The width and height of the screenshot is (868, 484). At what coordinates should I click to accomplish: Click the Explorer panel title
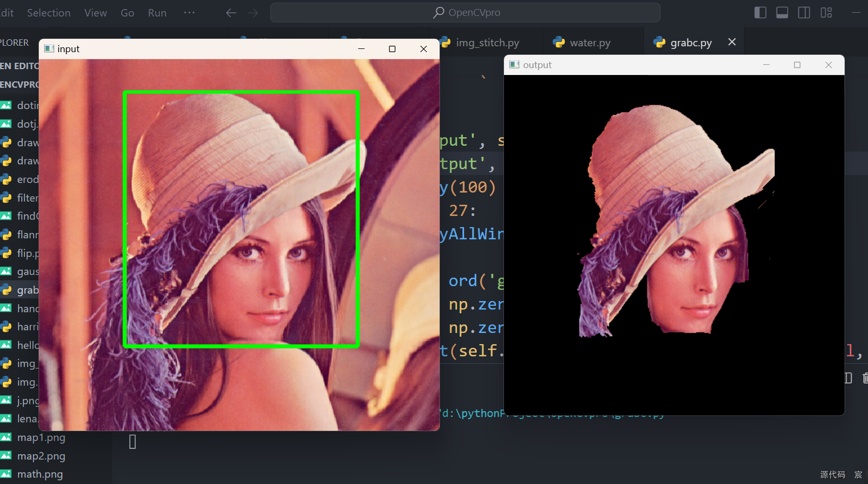[x=14, y=43]
